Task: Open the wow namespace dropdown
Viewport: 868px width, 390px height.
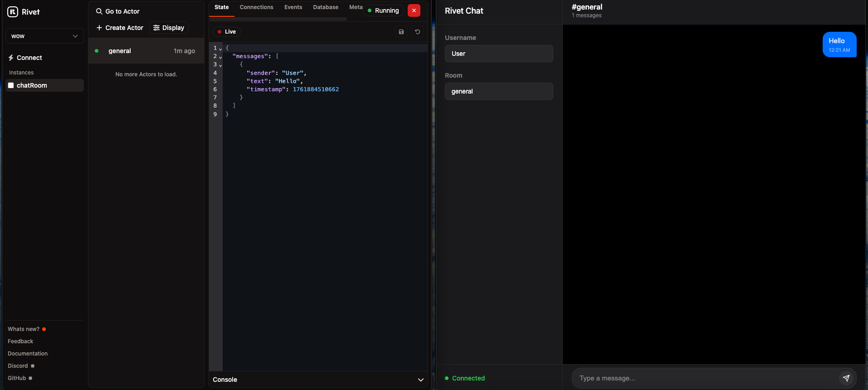Action: 44,36
